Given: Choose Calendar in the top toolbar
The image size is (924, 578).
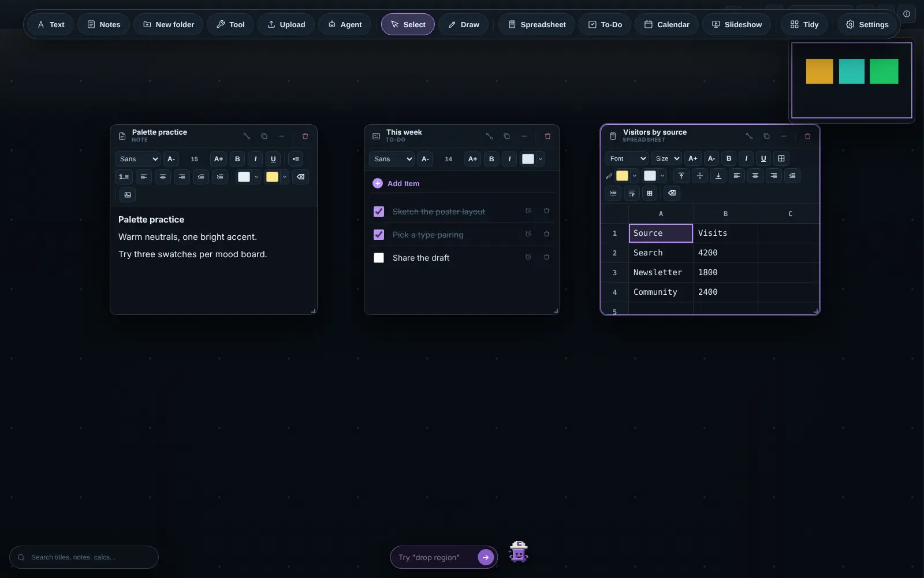Looking at the screenshot, I should [666, 24].
